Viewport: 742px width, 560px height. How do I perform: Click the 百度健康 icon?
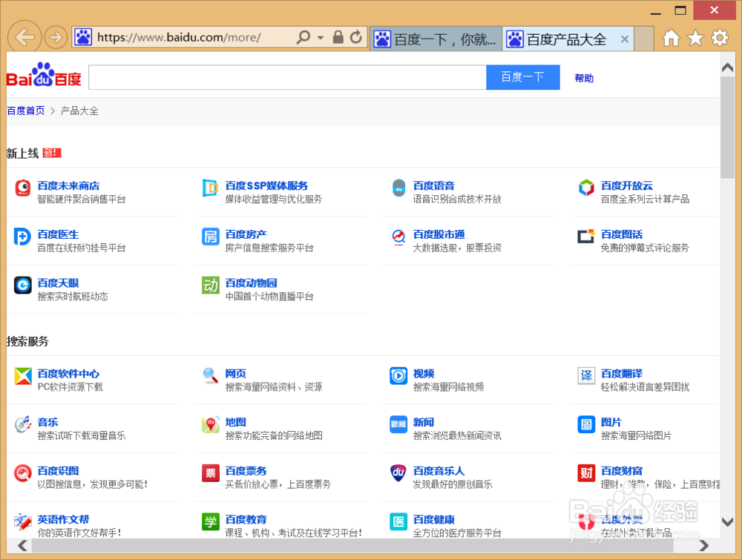398,522
